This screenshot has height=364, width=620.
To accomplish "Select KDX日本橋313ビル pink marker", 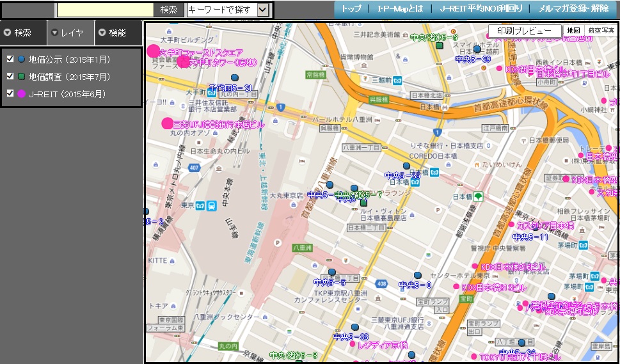I will click(456, 286).
